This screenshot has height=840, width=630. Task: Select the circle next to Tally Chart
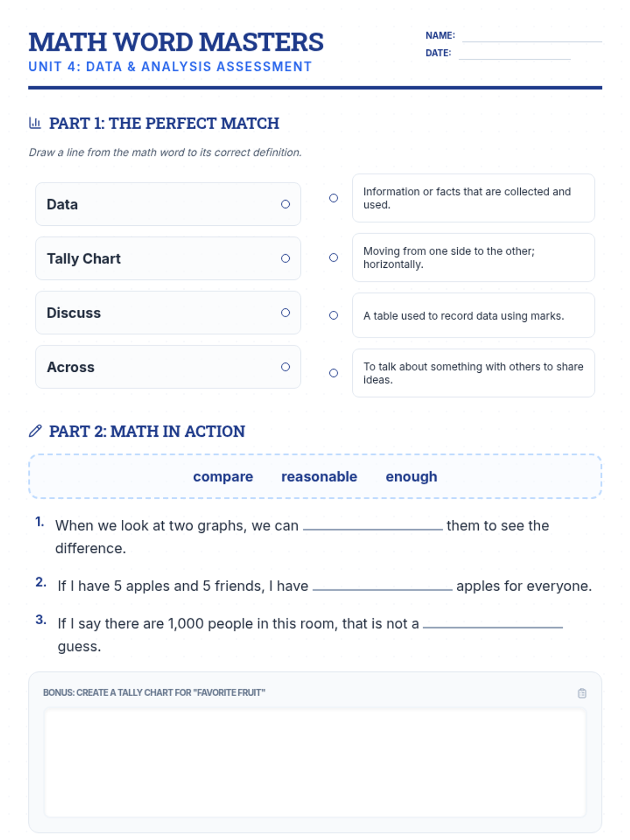coord(285,258)
